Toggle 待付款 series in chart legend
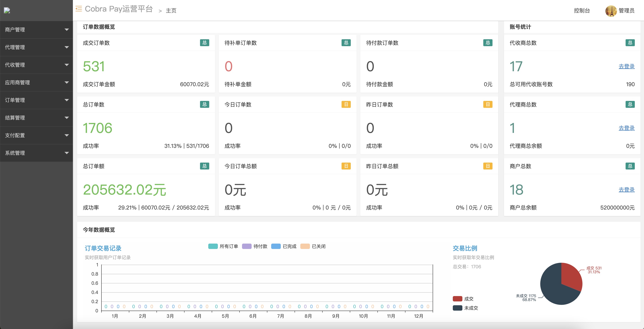Image resolution: width=644 pixels, height=329 pixels. pos(254,246)
